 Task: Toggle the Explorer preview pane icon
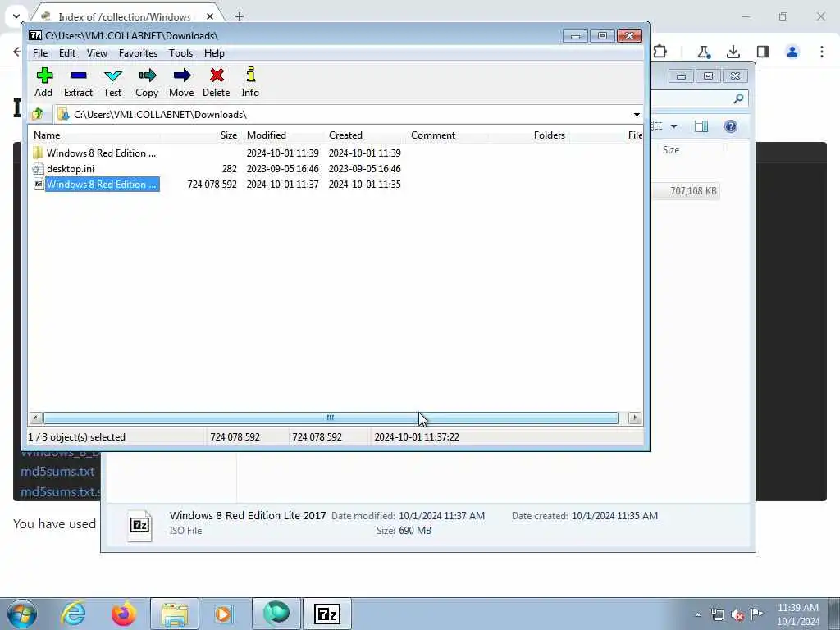pyautogui.click(x=701, y=126)
